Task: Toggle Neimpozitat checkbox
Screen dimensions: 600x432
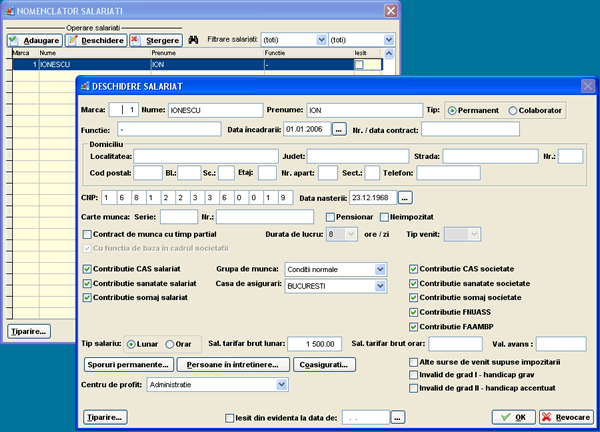Action: pyautogui.click(x=384, y=217)
